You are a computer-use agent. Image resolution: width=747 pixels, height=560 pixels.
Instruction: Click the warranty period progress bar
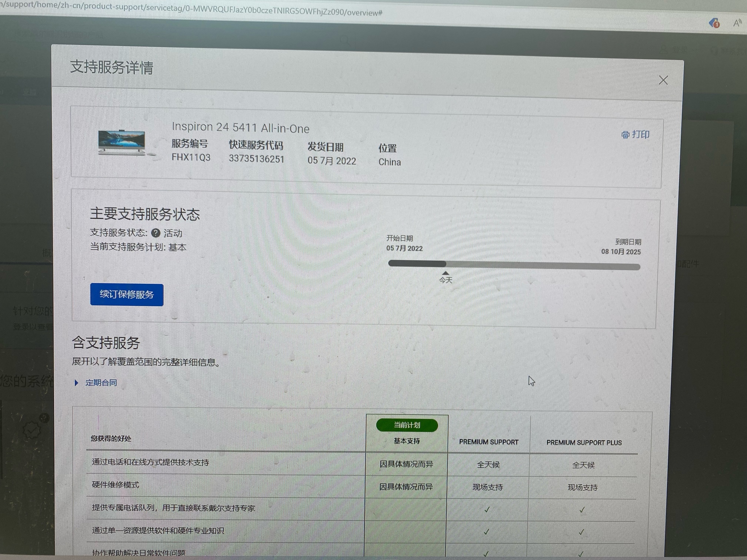[514, 265]
